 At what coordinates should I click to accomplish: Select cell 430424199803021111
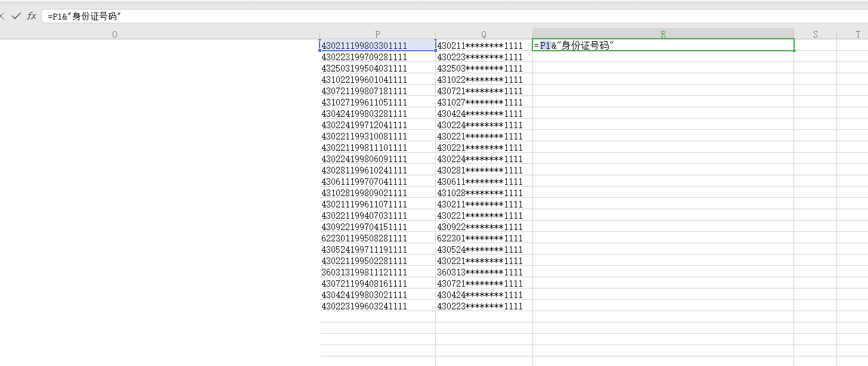click(x=377, y=294)
